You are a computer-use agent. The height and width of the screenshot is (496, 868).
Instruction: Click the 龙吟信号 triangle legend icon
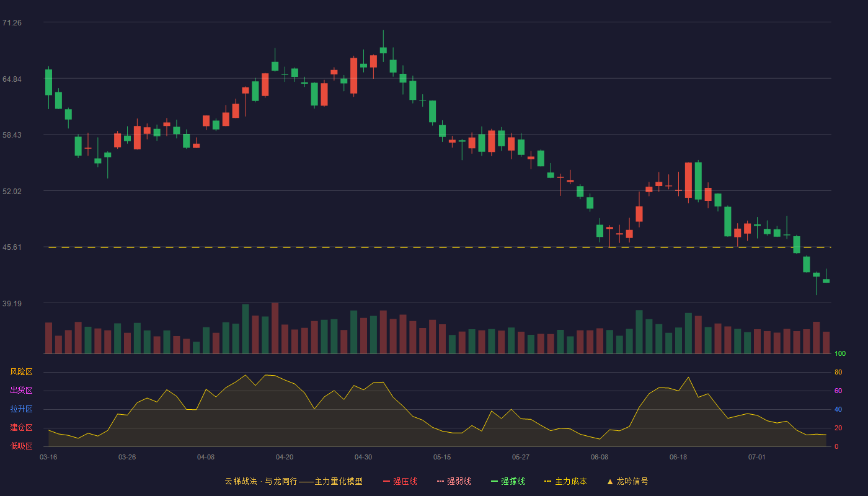[x=610, y=481]
